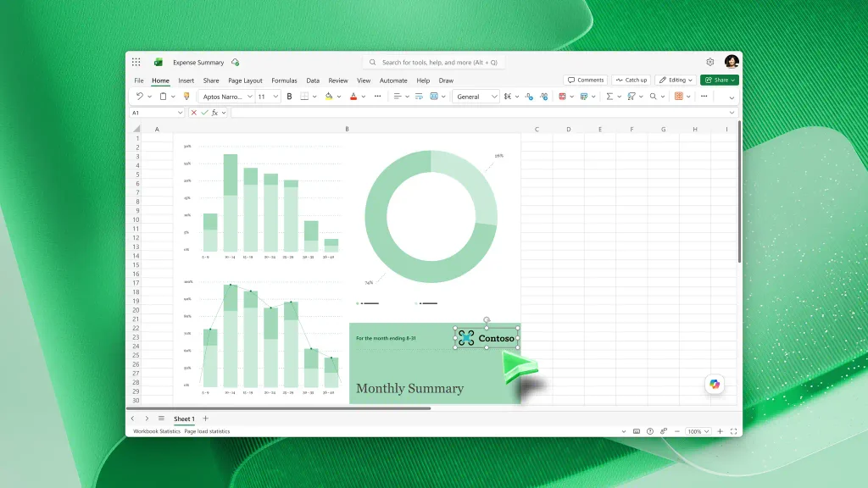Open the font name dropdown
The width and height of the screenshot is (868, 488).
click(250, 97)
